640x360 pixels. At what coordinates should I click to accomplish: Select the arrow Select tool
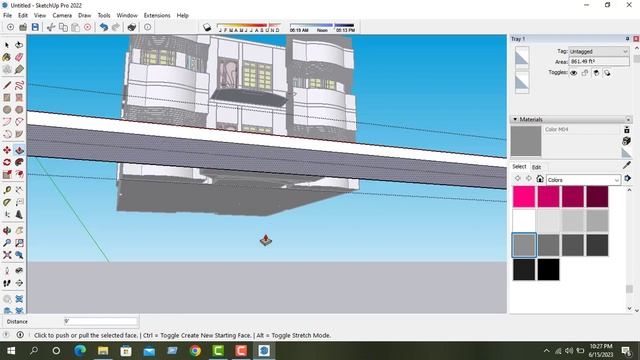click(x=7, y=45)
